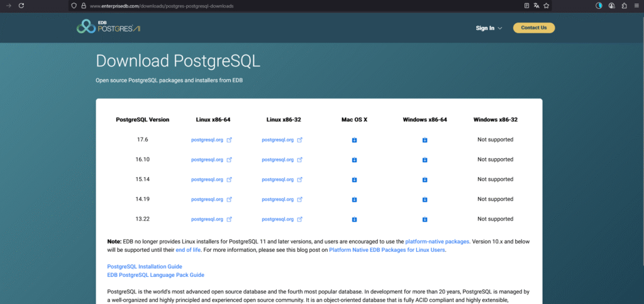Download PostgreSQL 15.14 for Mac OS X
Viewport: 644px width, 304px height.
pos(354,180)
